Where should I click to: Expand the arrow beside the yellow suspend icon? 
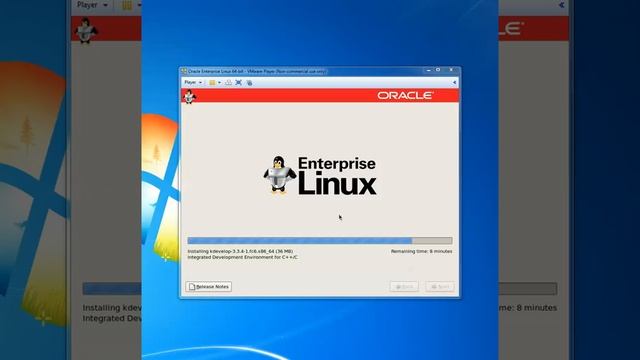[x=219, y=82]
